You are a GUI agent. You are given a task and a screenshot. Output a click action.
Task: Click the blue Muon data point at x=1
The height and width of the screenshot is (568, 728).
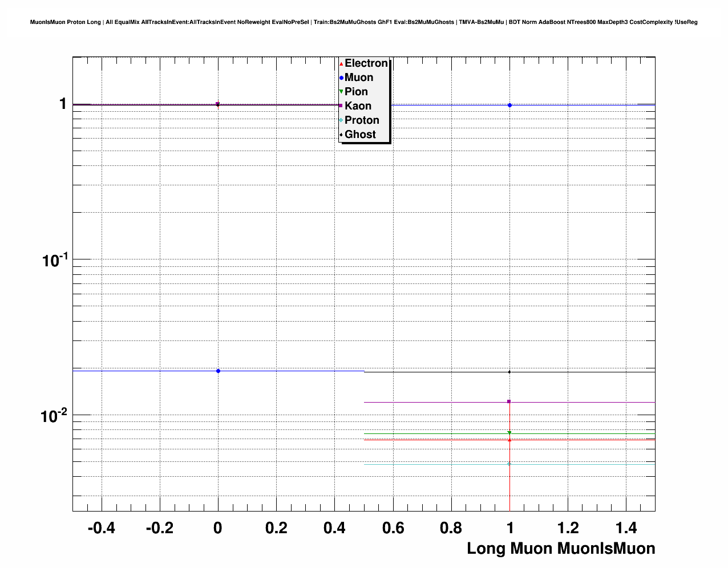[x=509, y=105]
